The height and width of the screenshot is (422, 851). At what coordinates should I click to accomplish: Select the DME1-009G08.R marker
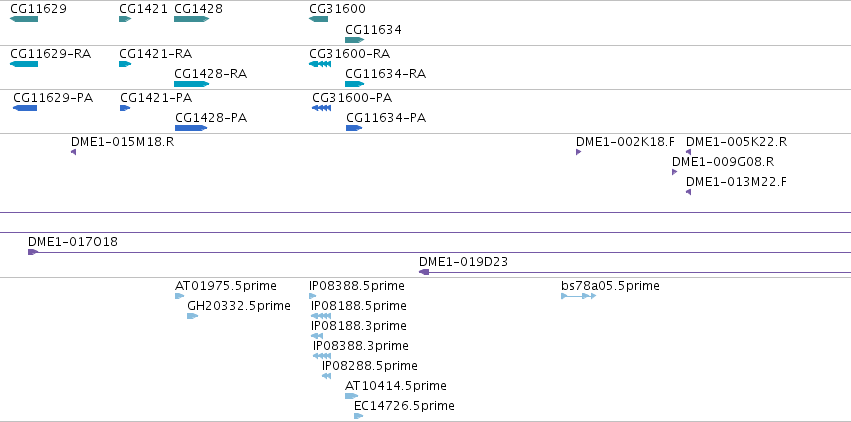(675, 172)
